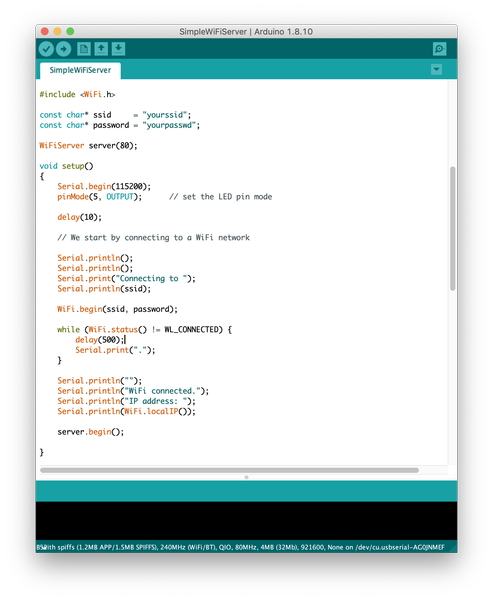The height and width of the screenshot is (600, 493).
Task: Click the green zoom window button
Action: pos(70,31)
